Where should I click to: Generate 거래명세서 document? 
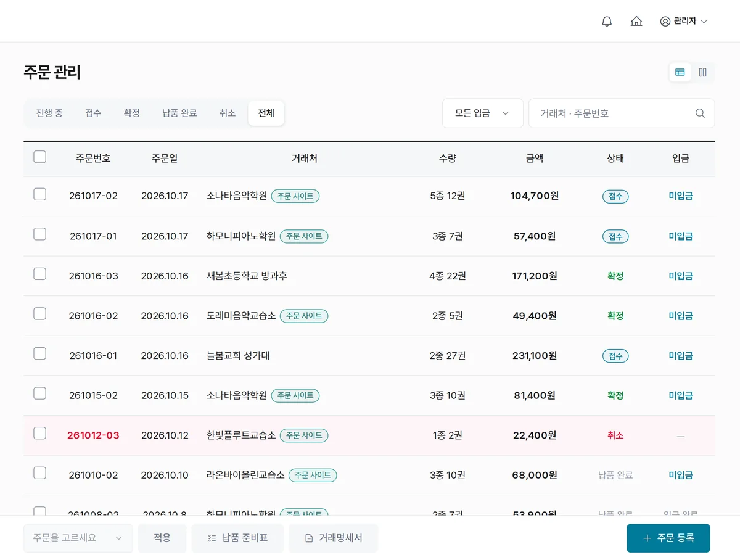tap(334, 538)
